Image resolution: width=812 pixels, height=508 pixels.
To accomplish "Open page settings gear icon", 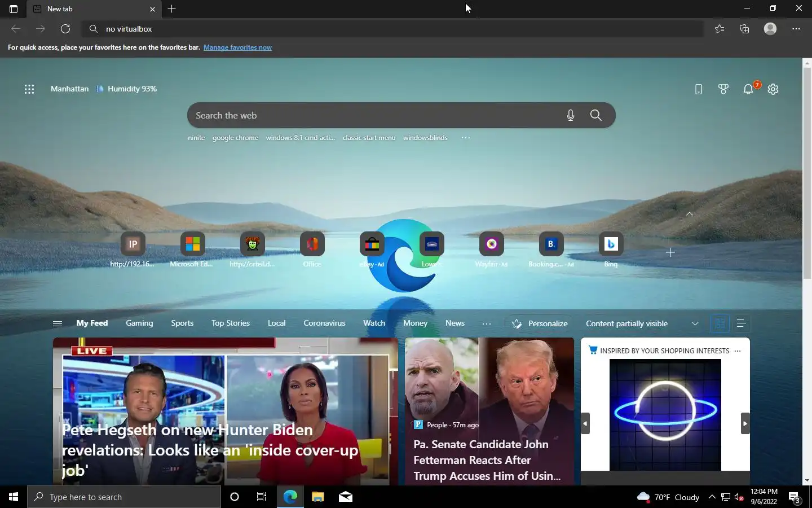I will (773, 89).
